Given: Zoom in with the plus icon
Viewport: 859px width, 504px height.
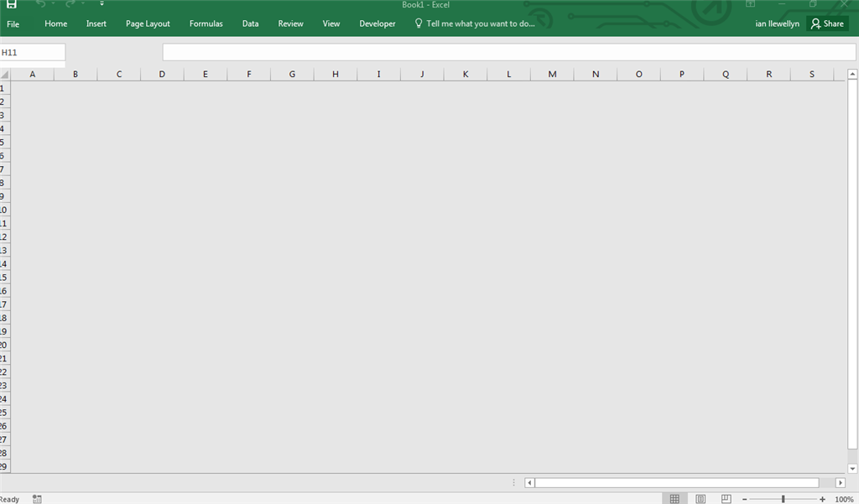Looking at the screenshot, I should coord(822,498).
